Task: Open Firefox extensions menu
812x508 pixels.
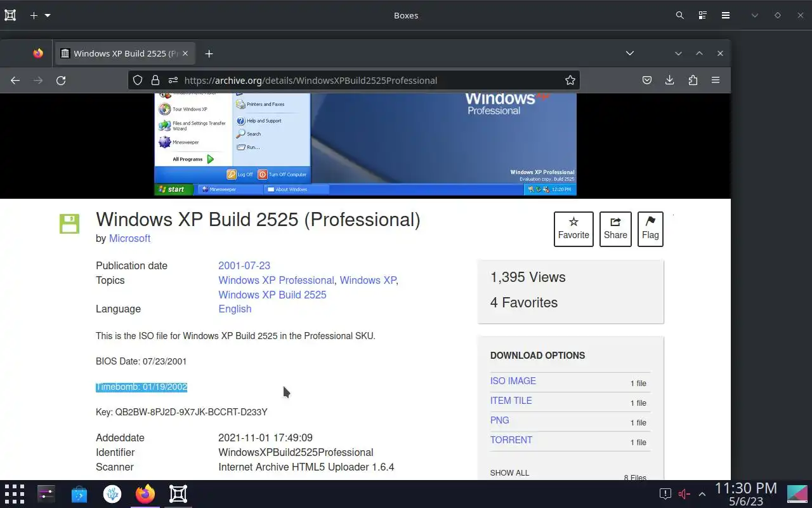Action: pyautogui.click(x=692, y=80)
